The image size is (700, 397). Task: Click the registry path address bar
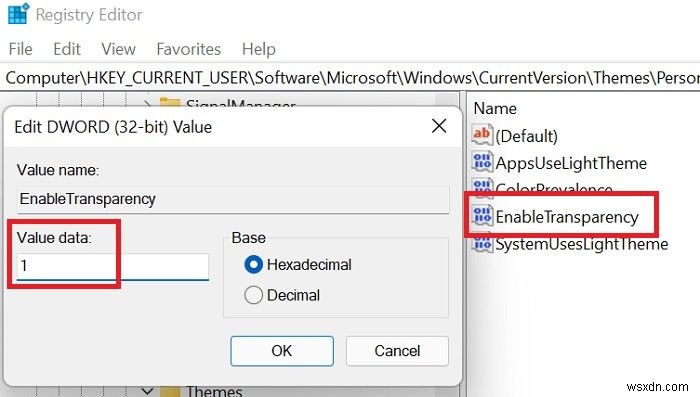350,78
